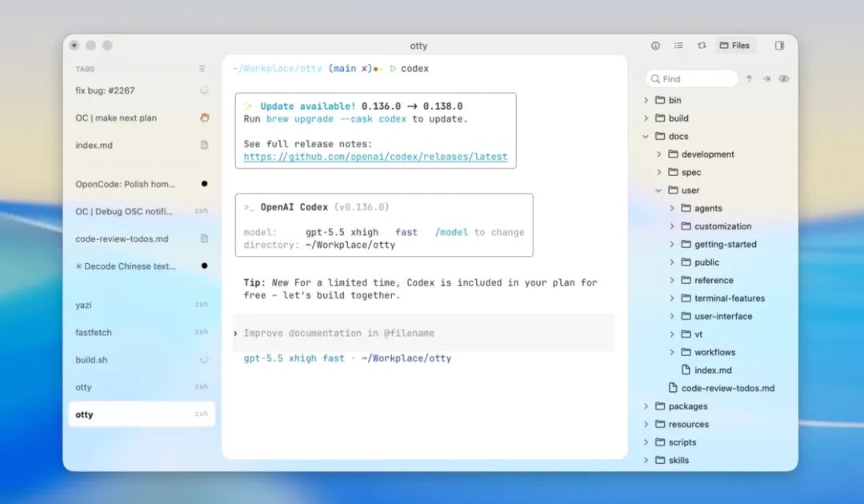
Task: Collapse the docs folder chevron
Action: pos(646,136)
